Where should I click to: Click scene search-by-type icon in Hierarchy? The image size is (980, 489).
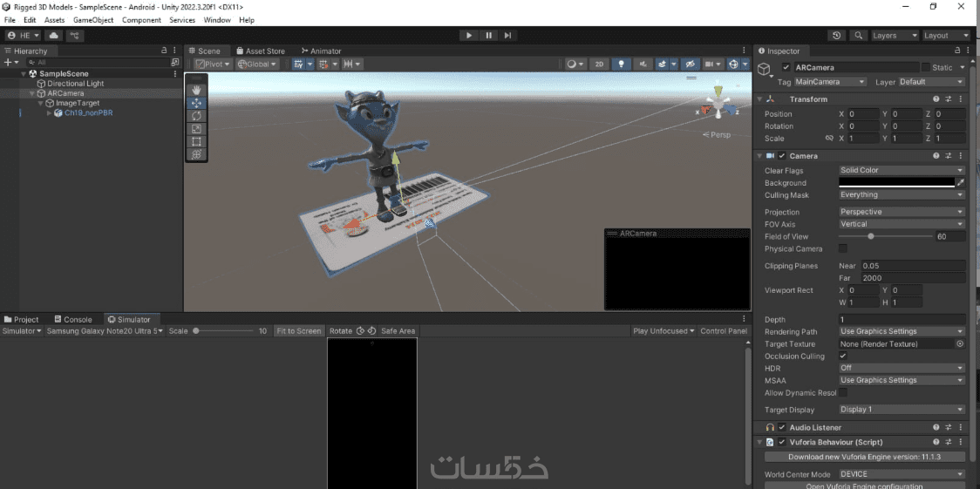[175, 63]
